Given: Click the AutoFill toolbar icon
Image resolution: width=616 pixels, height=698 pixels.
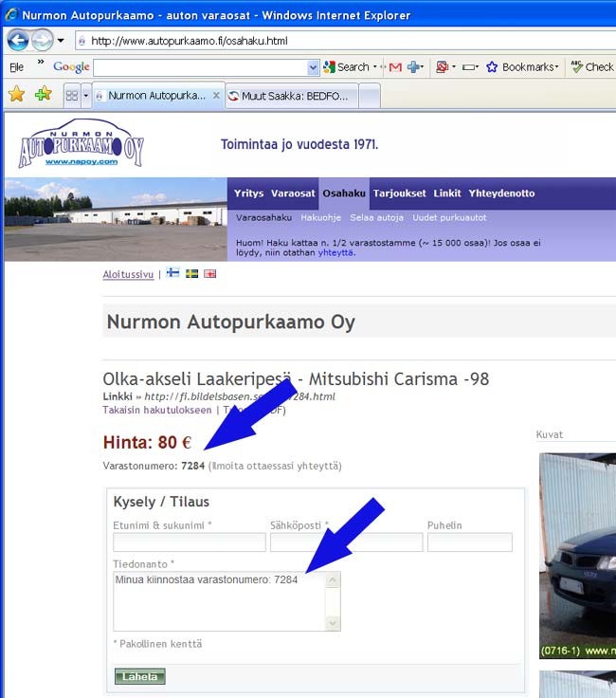Looking at the screenshot, I should coord(468,67).
